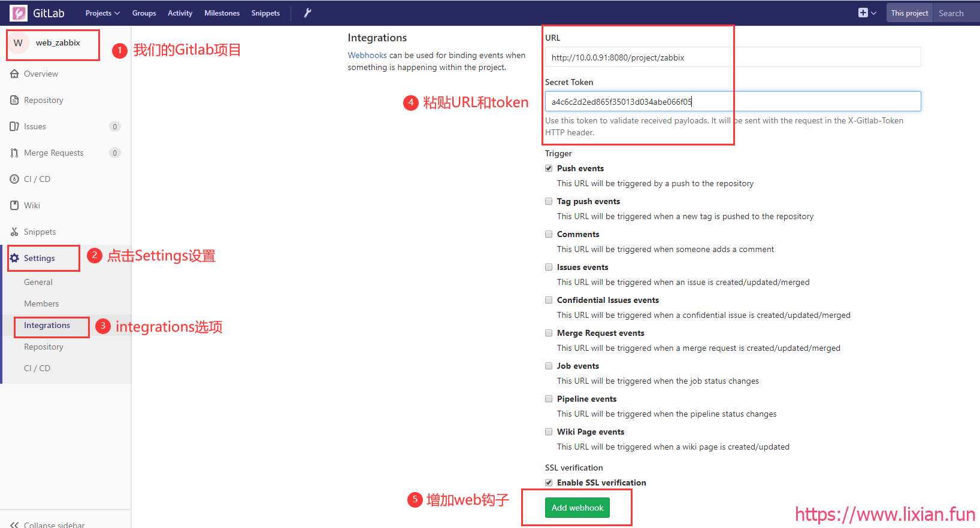Click the This project search scope
This screenshot has width=980, height=528.
click(x=909, y=13)
